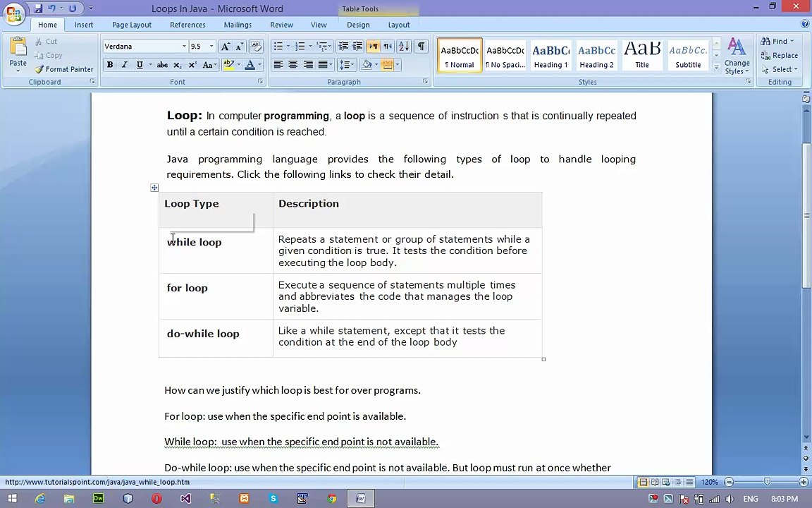Viewport: 812px width, 508px height.
Task: Expand the Styles gallery More arrow
Action: pyautogui.click(x=717, y=68)
